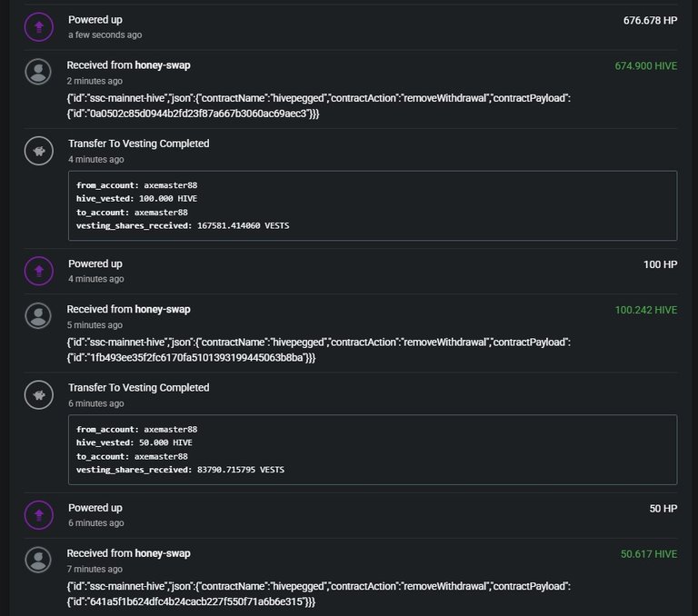Click the '7 minutes ago' timestamp
698x616 pixels.
95,569
